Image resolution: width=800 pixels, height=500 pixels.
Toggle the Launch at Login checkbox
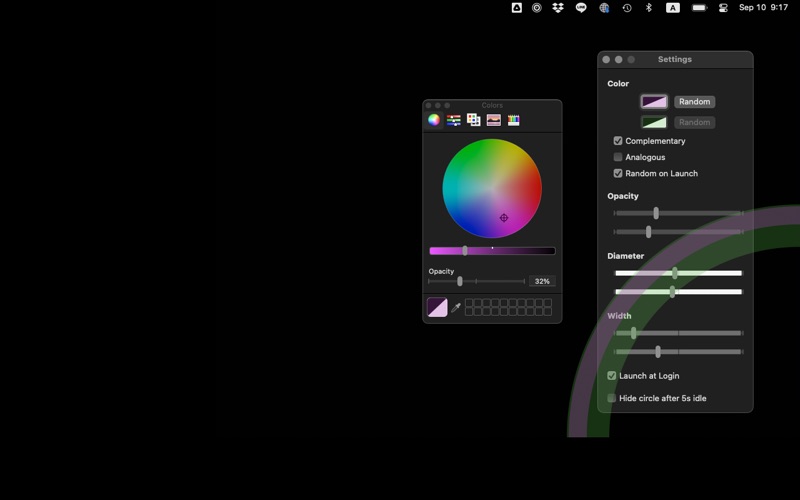612,376
